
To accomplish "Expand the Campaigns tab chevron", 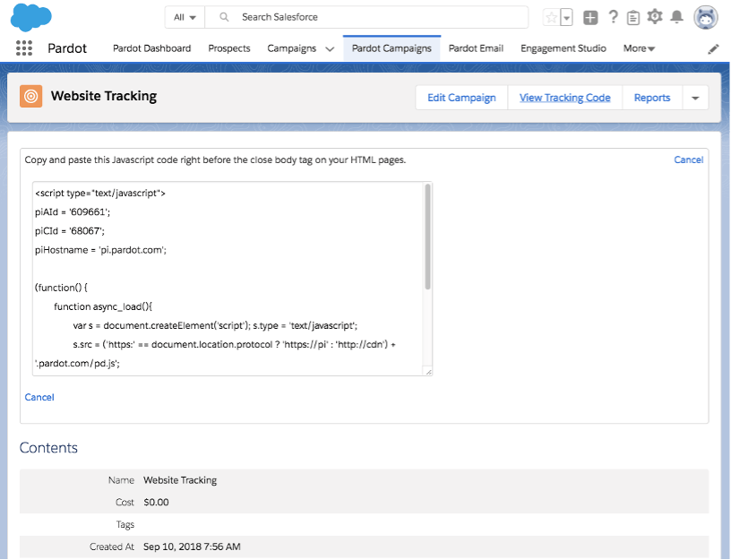I will 330,48.
